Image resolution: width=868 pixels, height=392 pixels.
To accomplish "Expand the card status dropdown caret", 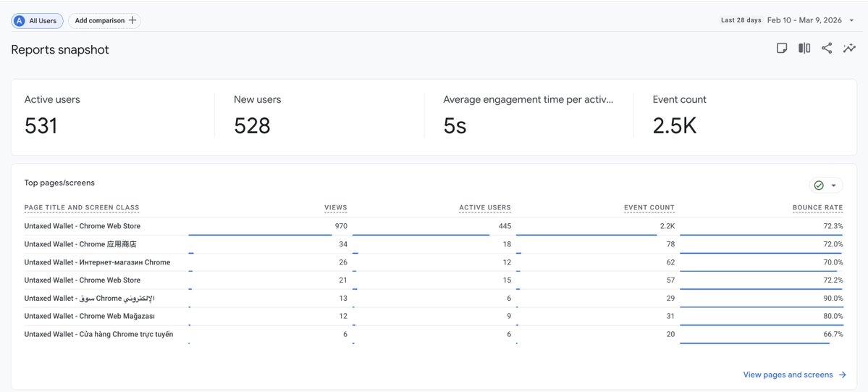I will tap(834, 185).
